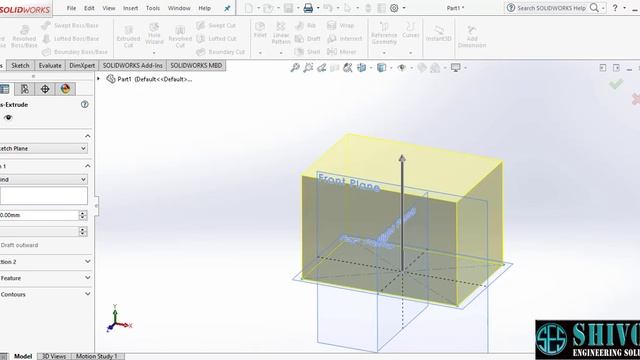Image resolution: width=640 pixels, height=360 pixels.
Task: Select the Lofted Boss/Base tool
Action: (x=71, y=38)
